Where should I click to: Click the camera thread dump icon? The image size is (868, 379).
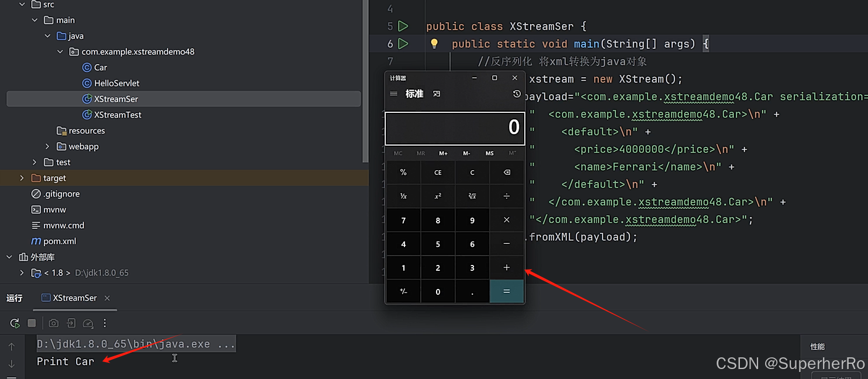[x=54, y=323]
